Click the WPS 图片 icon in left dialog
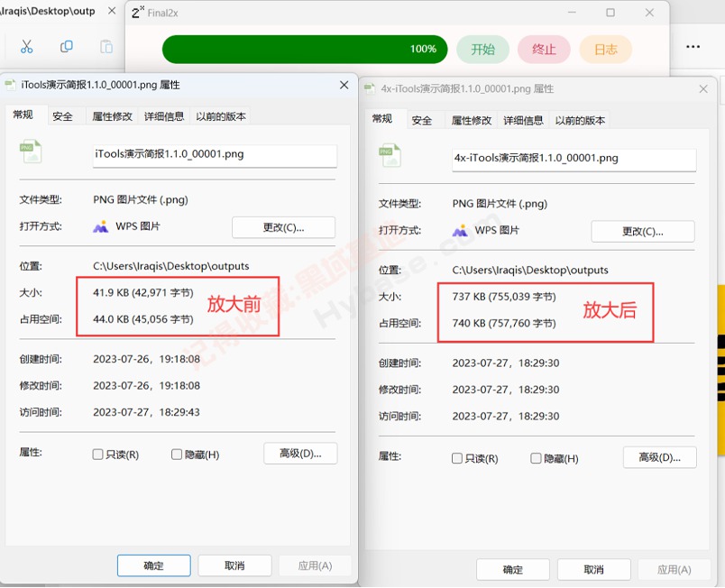Viewport: 725px width, 588px height. point(101,226)
